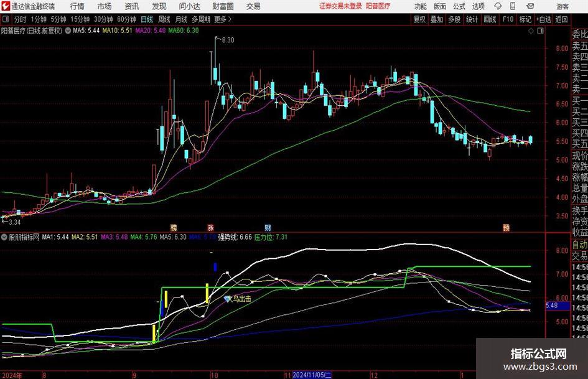Click the 游客 guest account label

pos(562,6)
